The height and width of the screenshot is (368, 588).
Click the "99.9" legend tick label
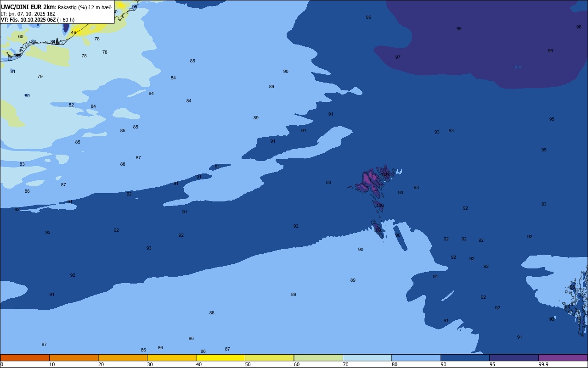pos(544,364)
